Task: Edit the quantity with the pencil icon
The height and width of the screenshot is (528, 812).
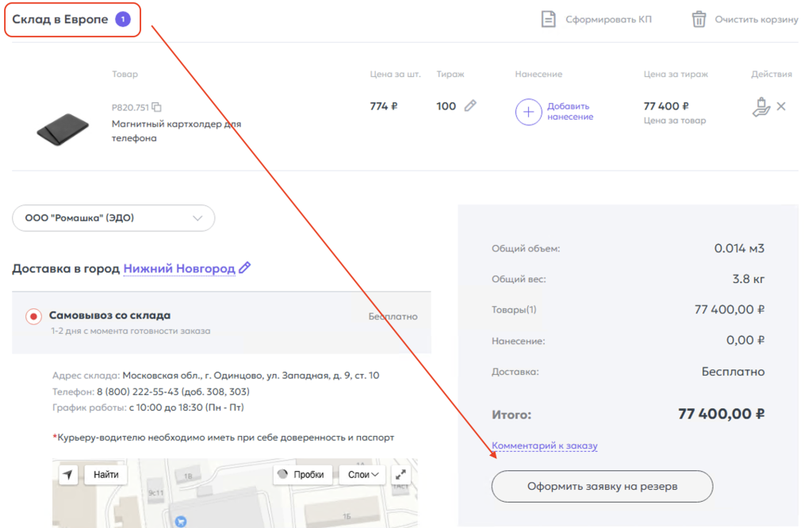Action: click(x=470, y=106)
